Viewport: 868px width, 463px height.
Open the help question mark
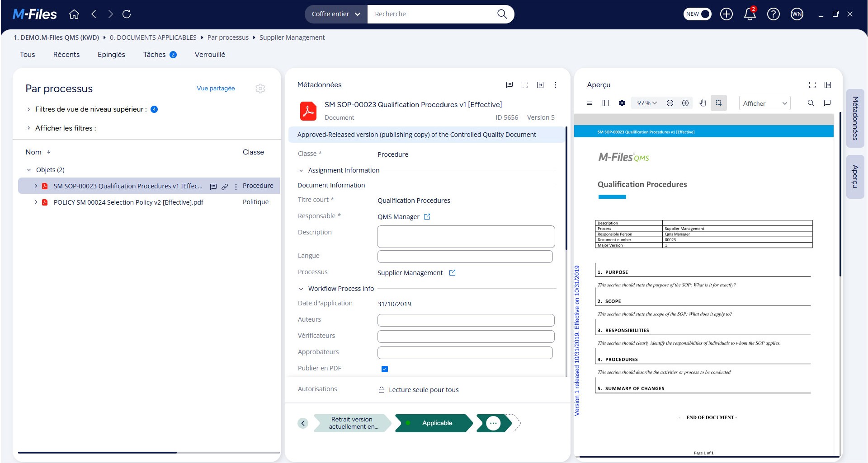pos(774,14)
